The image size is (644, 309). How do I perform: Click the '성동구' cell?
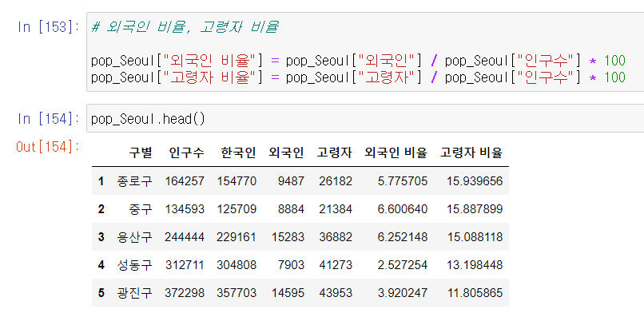(134, 264)
